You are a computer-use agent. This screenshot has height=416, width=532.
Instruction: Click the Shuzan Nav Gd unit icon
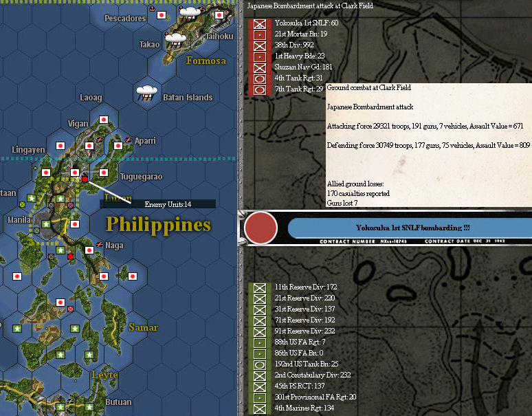[x=260, y=67]
